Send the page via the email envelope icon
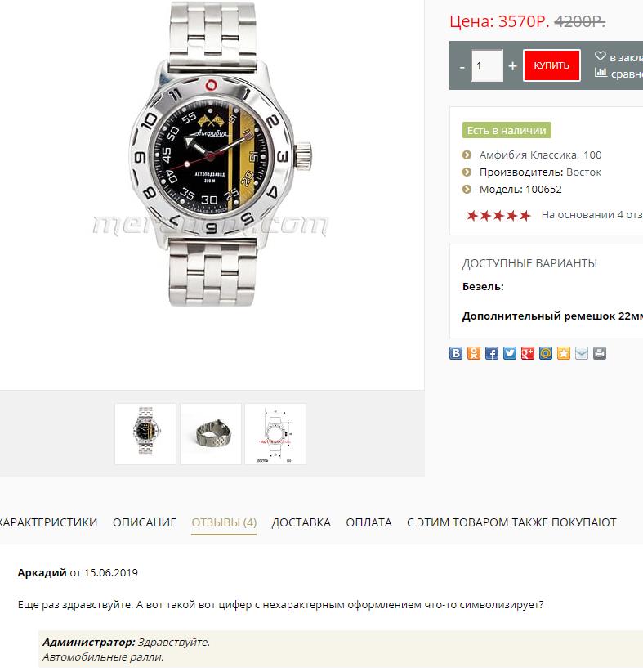643x672 pixels. click(582, 353)
